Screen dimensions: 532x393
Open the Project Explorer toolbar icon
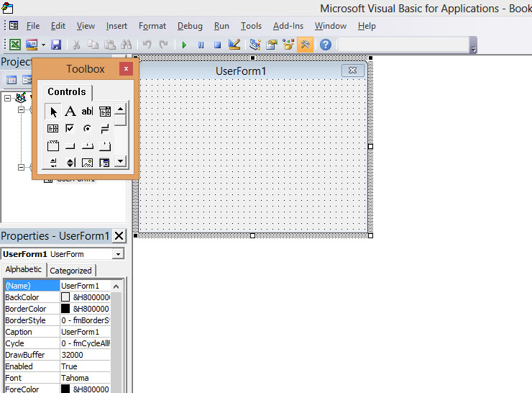click(x=254, y=45)
